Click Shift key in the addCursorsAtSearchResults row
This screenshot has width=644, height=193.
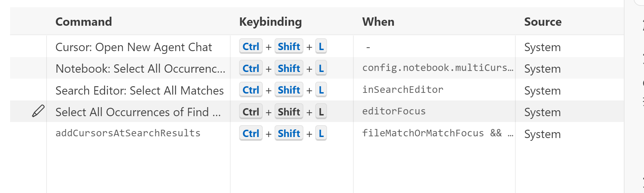point(289,134)
